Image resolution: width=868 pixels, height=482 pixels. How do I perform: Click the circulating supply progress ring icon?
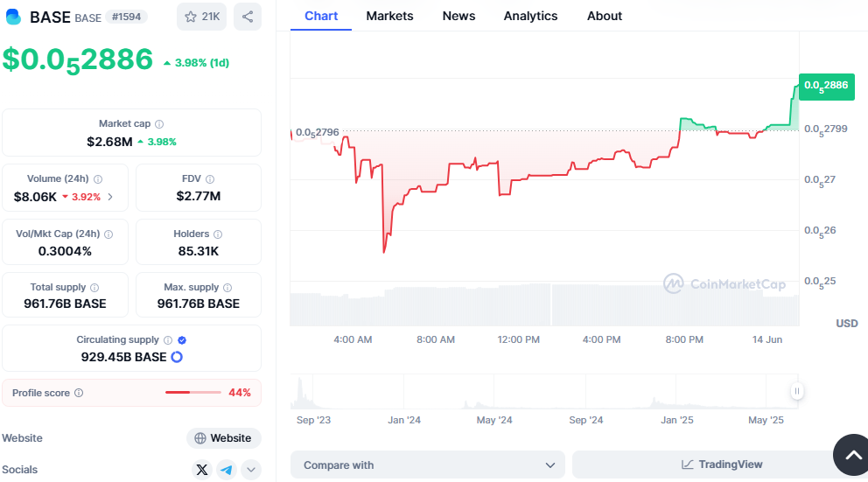pyautogui.click(x=177, y=357)
